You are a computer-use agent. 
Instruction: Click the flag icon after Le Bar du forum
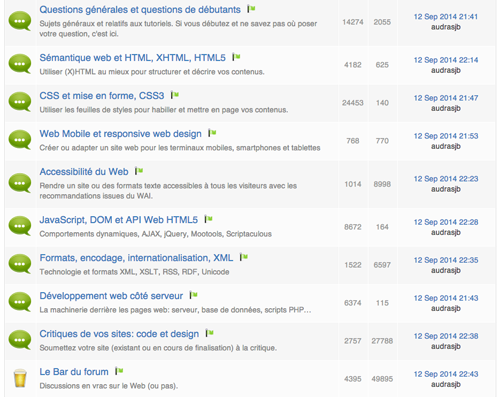click(119, 371)
